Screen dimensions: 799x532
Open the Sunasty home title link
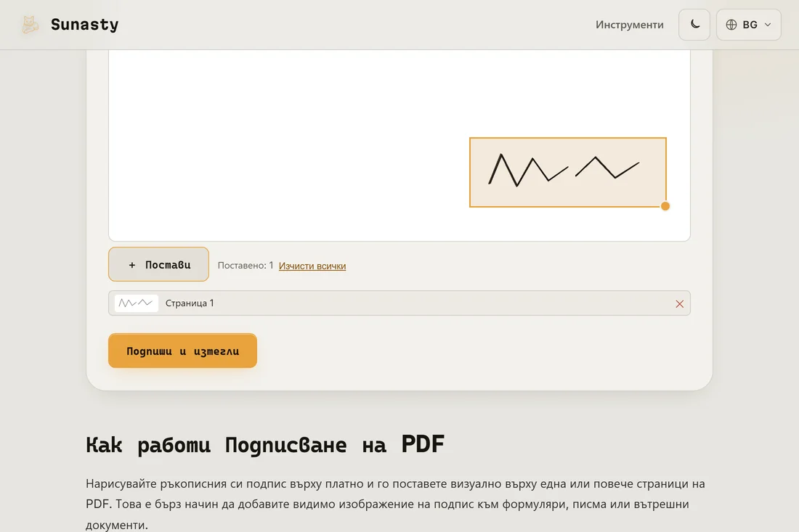84,25
